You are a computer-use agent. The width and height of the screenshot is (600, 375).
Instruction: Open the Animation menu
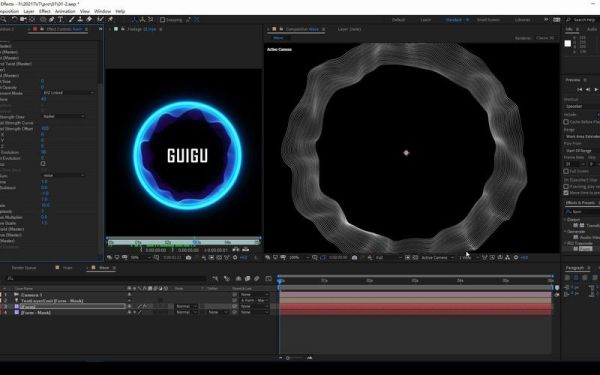point(65,11)
